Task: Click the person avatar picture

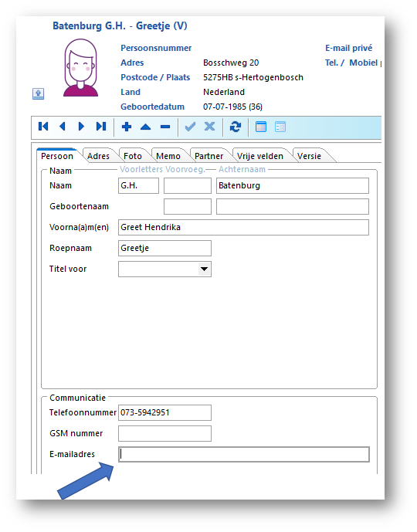Action: (x=80, y=67)
